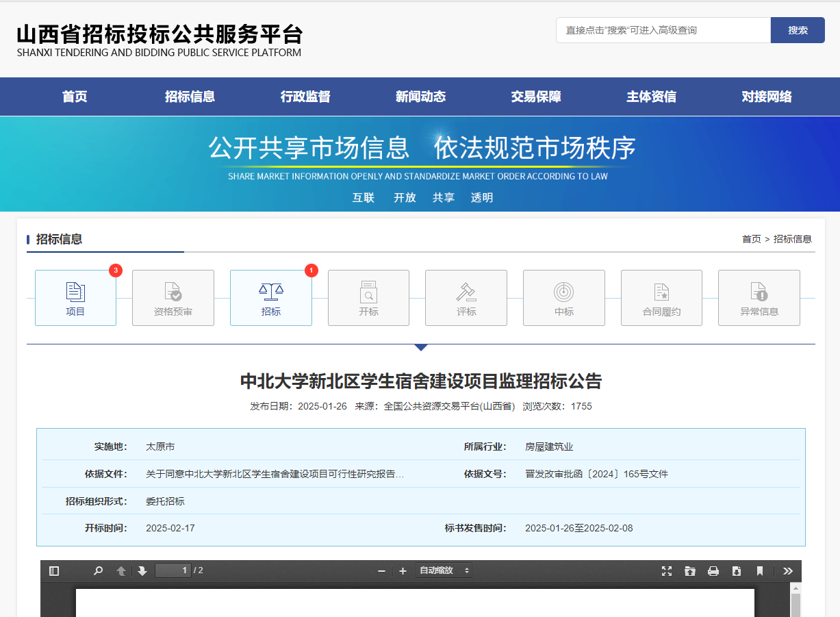Viewport: 840px width, 617px height.
Task: Zoom out the PDF document
Action: point(382,570)
